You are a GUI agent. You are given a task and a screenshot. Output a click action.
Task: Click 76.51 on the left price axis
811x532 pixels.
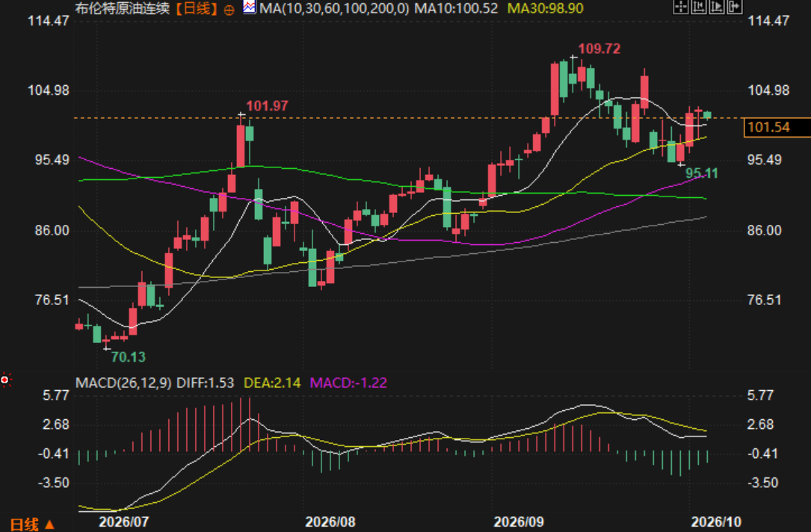(x=52, y=300)
